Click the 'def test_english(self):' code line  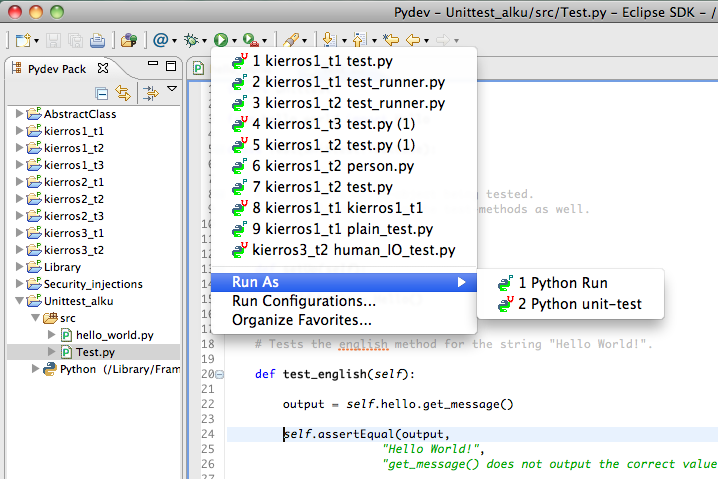335,374
